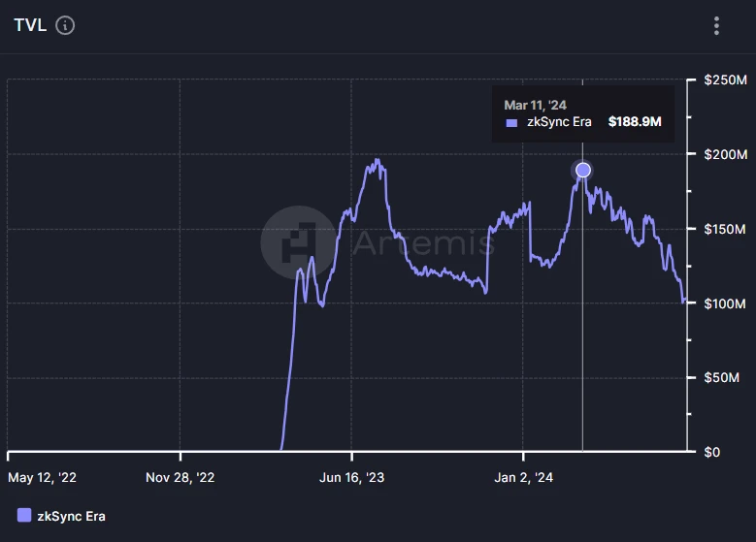Image resolution: width=756 pixels, height=542 pixels.
Task: Click the $100M y-axis tick label
Action: (x=724, y=303)
